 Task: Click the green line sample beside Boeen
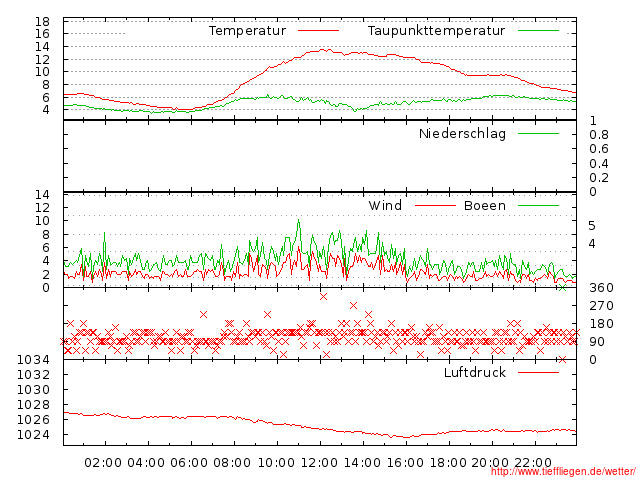coord(538,205)
